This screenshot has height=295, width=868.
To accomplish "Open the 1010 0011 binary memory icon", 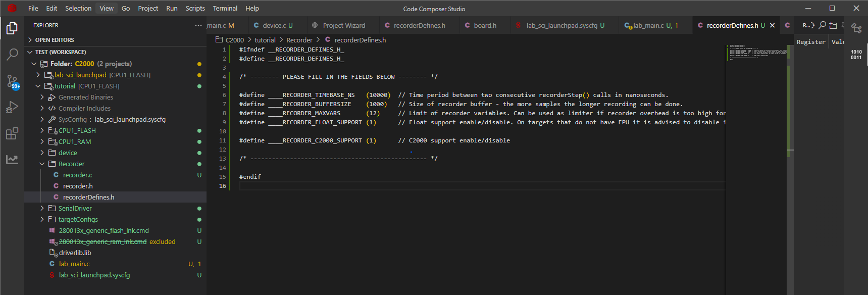I will click(x=856, y=55).
